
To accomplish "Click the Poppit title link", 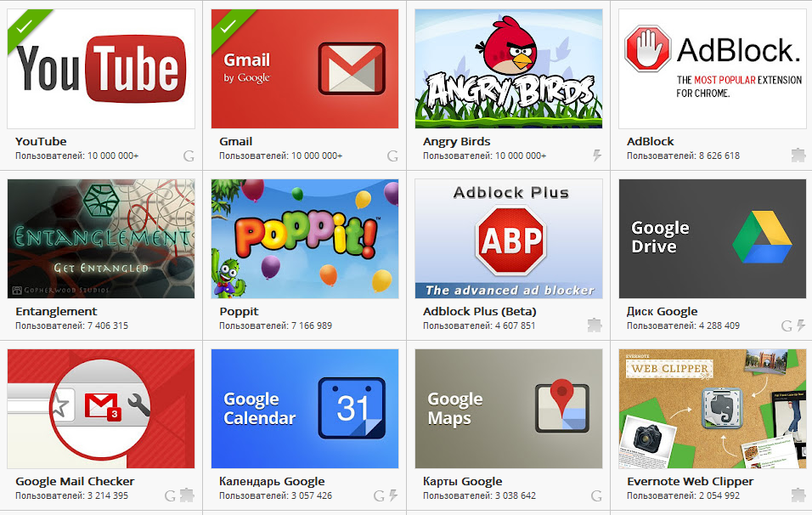I will [239, 311].
